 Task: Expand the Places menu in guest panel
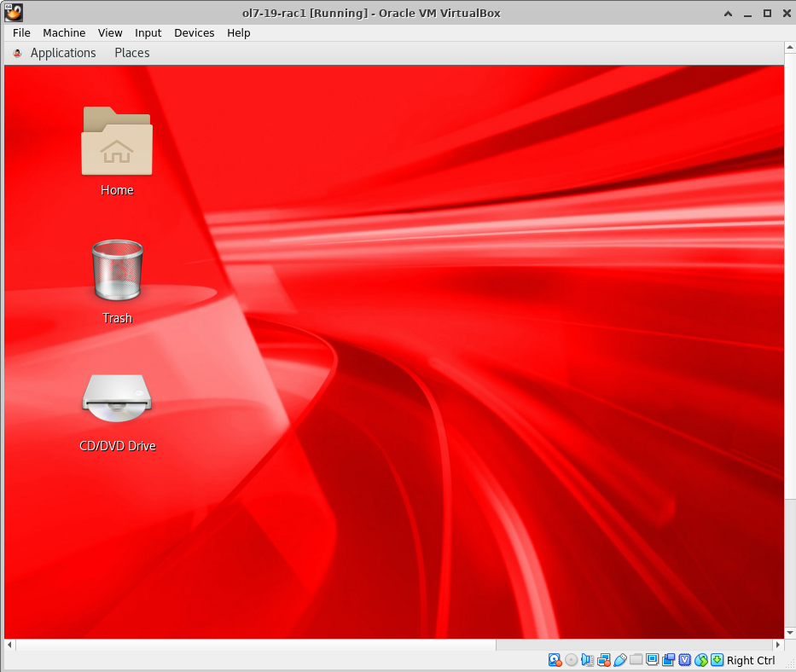(x=131, y=53)
